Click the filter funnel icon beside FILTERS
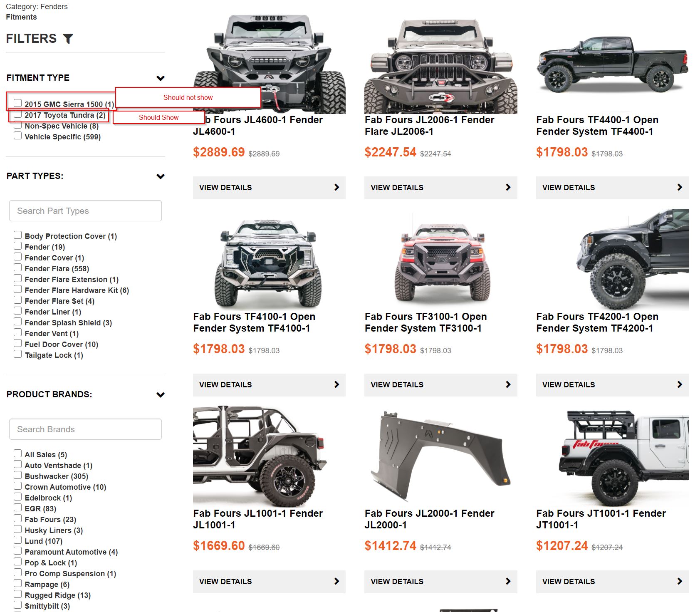The height and width of the screenshot is (612, 700). coord(68,39)
